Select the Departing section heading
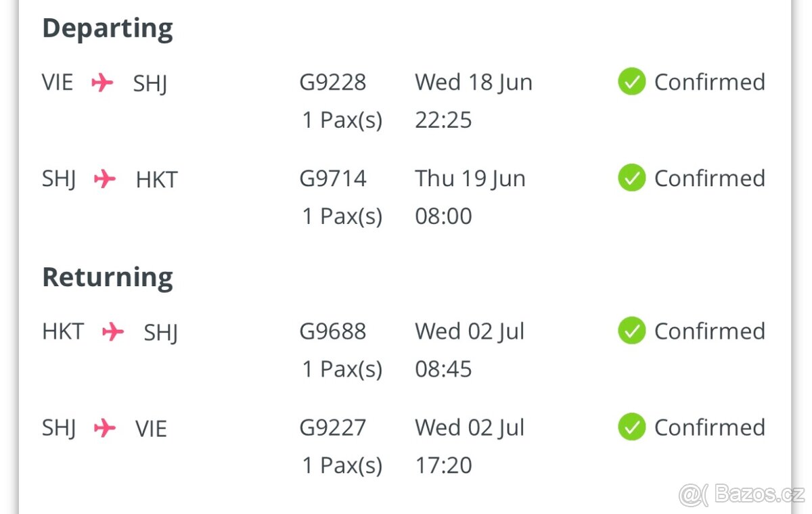 click(108, 29)
